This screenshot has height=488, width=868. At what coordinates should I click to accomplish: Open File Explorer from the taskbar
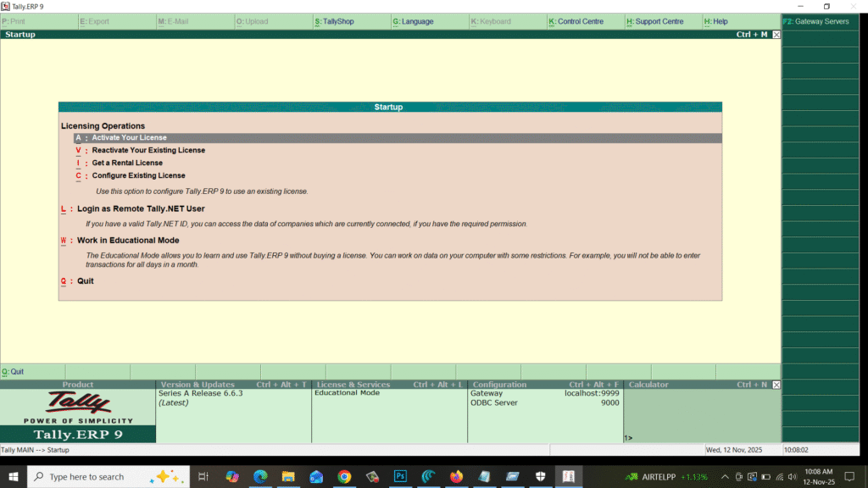click(x=287, y=477)
